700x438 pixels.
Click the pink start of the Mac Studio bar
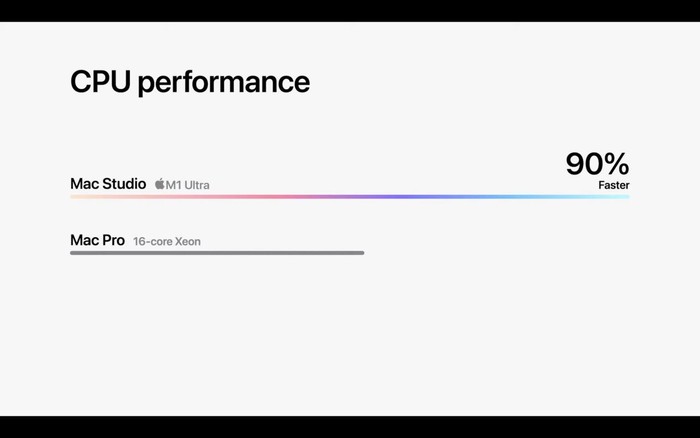point(89,196)
